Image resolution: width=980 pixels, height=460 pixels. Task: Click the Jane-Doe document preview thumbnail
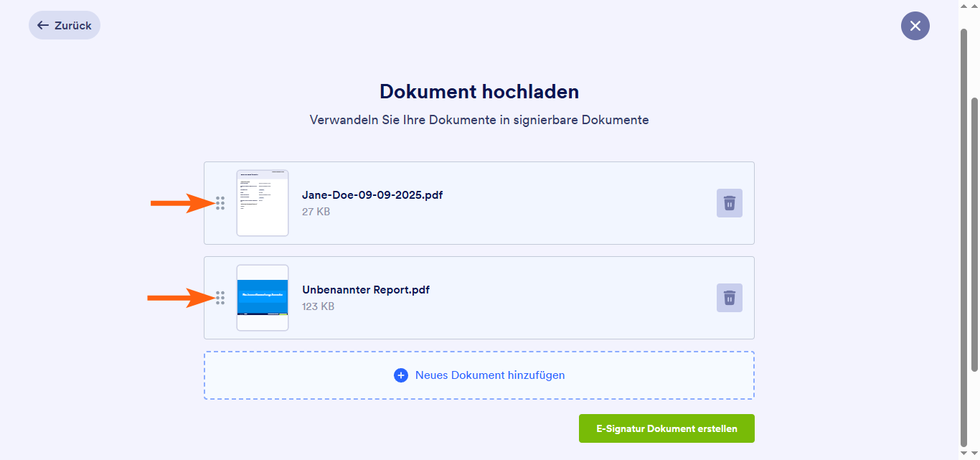[263, 203]
